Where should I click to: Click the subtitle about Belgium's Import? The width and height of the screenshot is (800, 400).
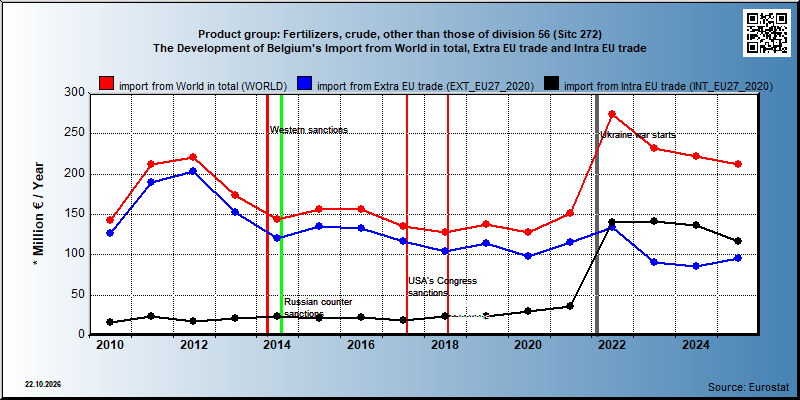400,48
